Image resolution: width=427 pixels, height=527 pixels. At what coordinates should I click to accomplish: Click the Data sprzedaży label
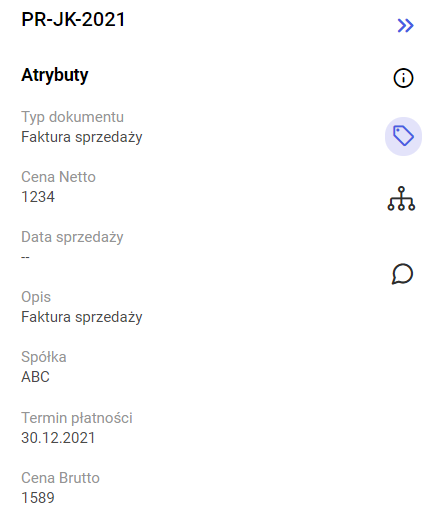coord(72,237)
